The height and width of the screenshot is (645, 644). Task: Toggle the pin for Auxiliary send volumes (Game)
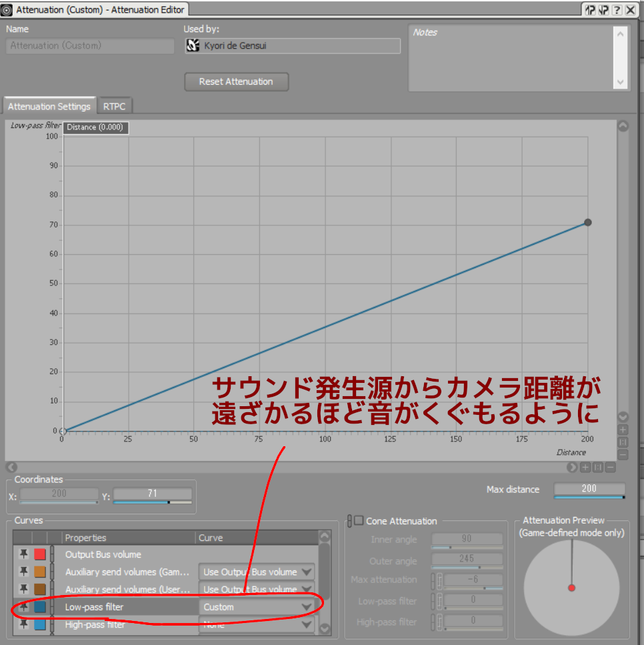click(23, 572)
